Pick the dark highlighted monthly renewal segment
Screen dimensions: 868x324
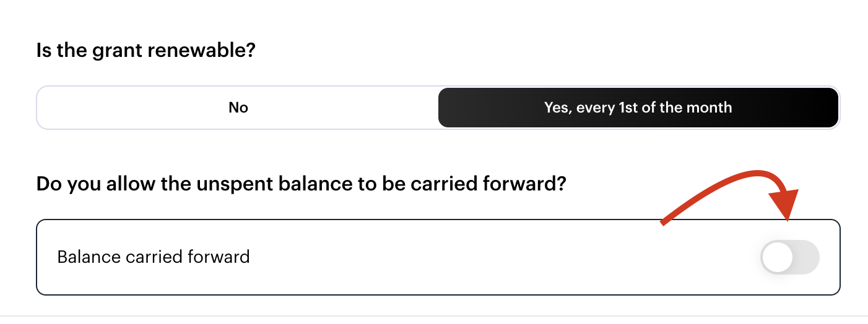coord(638,108)
